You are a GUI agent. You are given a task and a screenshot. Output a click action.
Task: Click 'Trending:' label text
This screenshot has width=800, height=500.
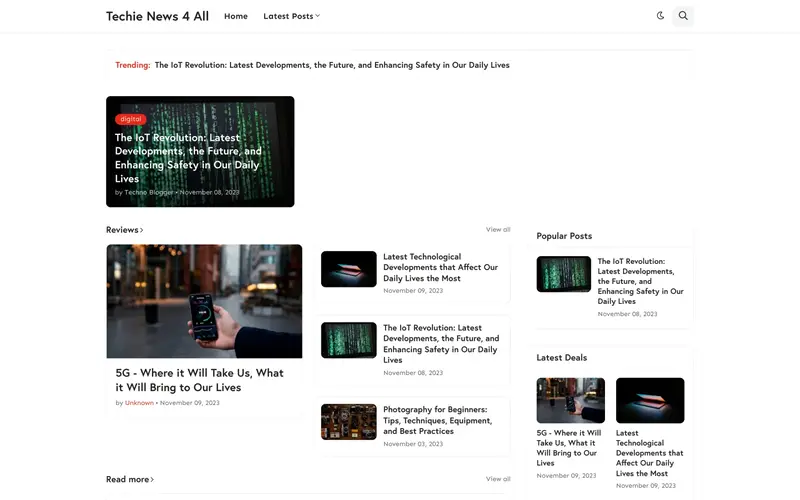[x=133, y=65]
